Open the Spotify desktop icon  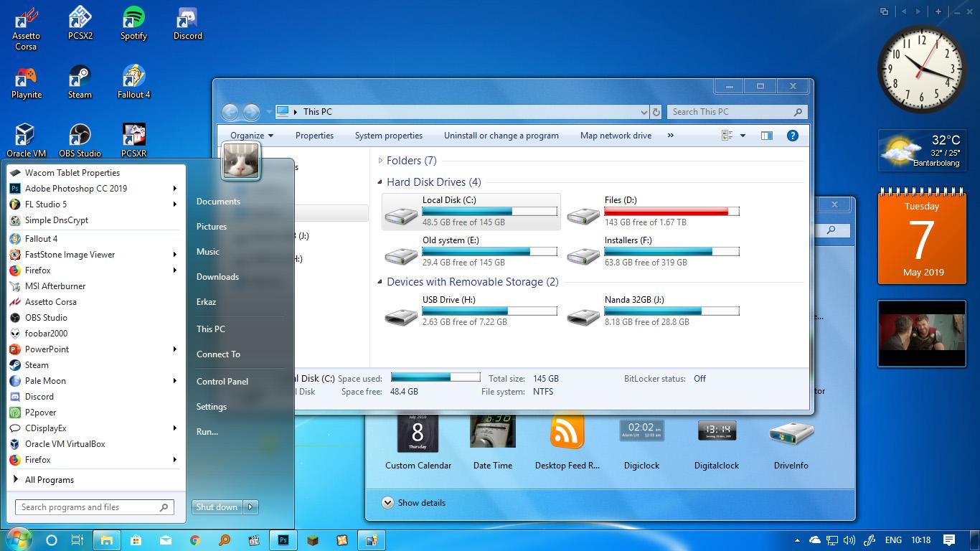coord(133,23)
